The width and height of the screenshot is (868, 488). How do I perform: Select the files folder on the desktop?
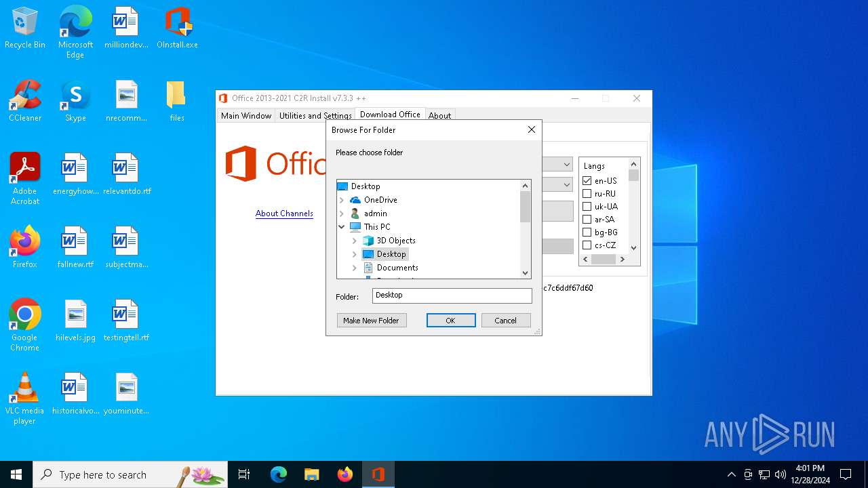click(177, 102)
